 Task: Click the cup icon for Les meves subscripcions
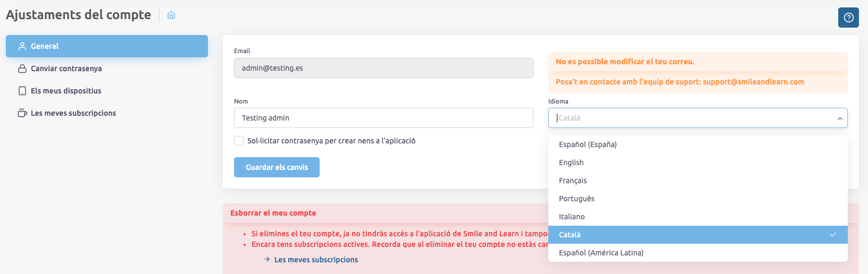pyautogui.click(x=22, y=113)
